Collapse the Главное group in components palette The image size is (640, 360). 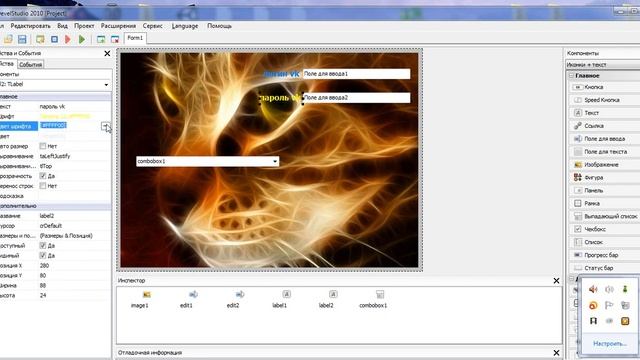click(x=571, y=76)
